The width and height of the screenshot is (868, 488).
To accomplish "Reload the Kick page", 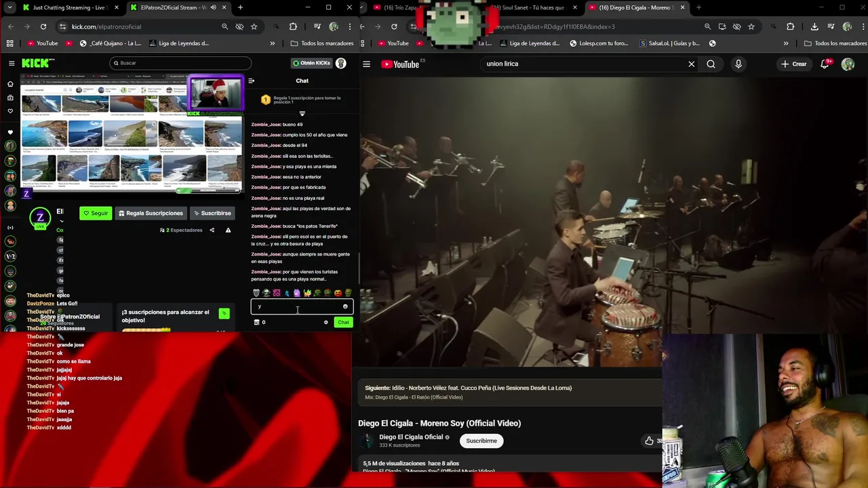I will point(43,26).
